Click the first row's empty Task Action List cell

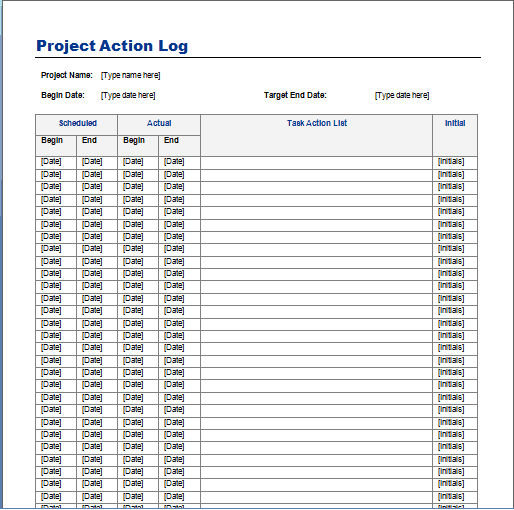click(x=316, y=162)
